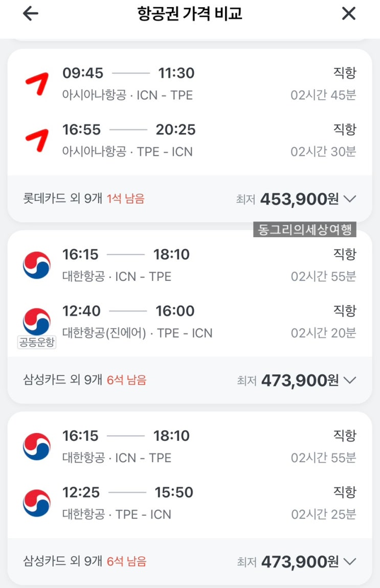Open 롯데카드 외 9개 card offers
This screenshot has height=588, width=380.
63,199
